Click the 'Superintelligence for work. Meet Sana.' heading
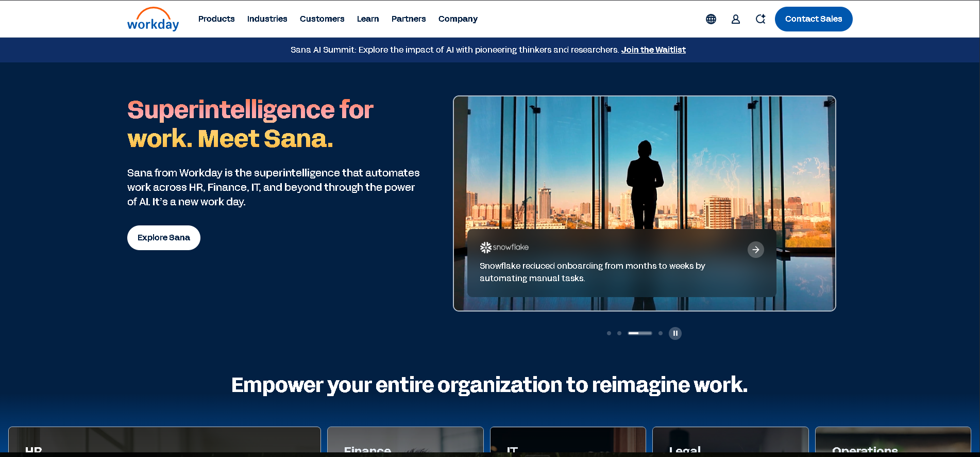The width and height of the screenshot is (980, 457). pos(250,124)
